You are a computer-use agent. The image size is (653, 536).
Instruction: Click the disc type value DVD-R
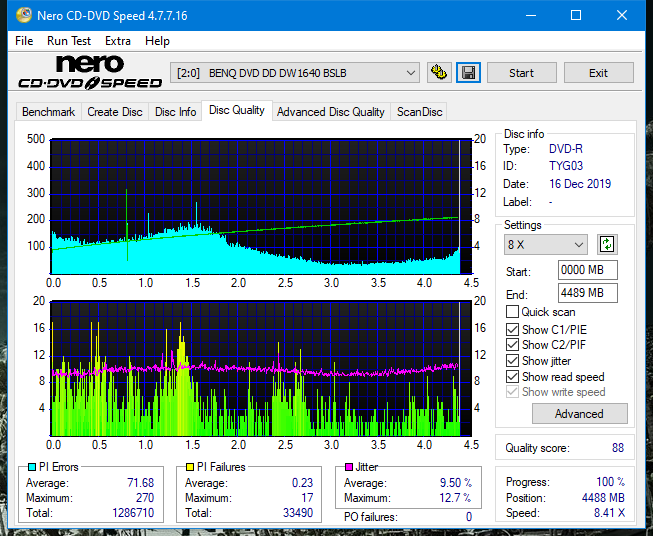pos(566,149)
